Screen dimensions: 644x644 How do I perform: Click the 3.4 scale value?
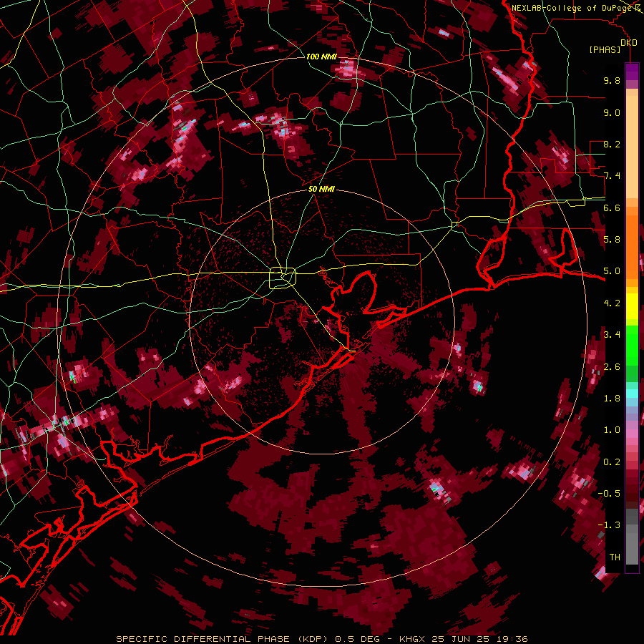(612, 335)
